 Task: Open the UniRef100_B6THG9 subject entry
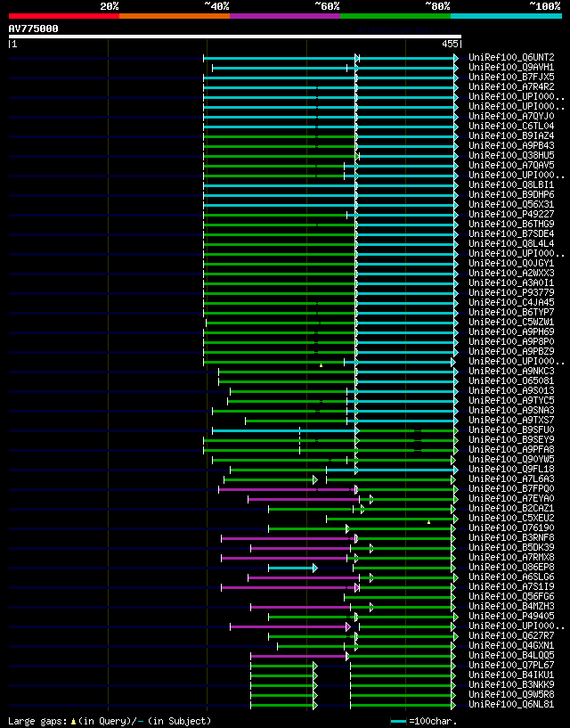click(511, 224)
